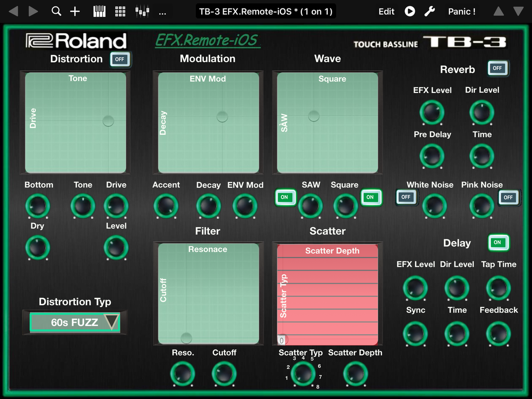
Task: Click the Reverb Time knob
Action: (482, 157)
